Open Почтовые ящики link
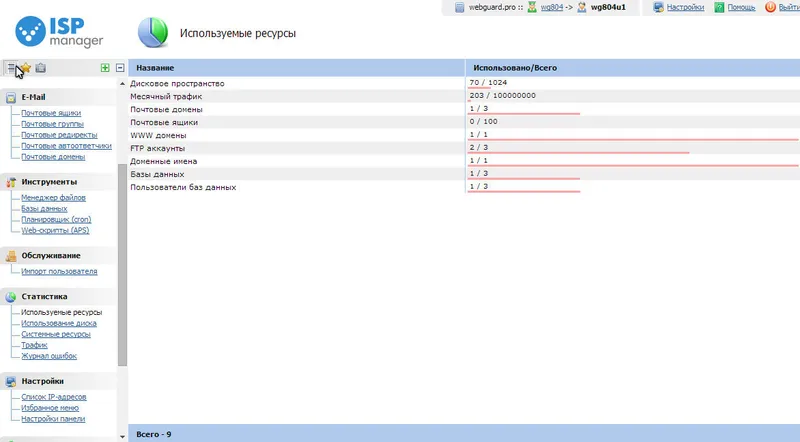Viewport: 800px width, 442px height. coord(51,113)
